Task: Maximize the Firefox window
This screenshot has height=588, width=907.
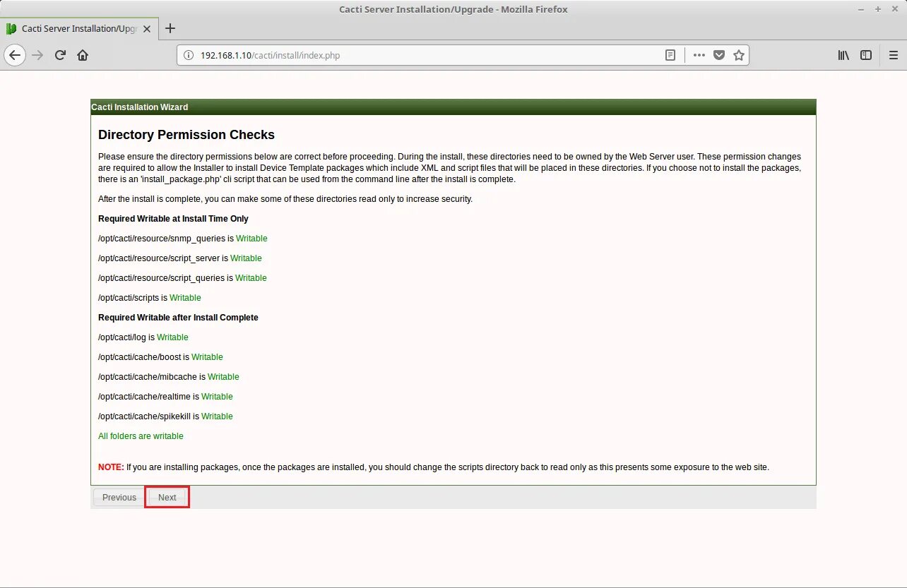Action: coord(878,9)
